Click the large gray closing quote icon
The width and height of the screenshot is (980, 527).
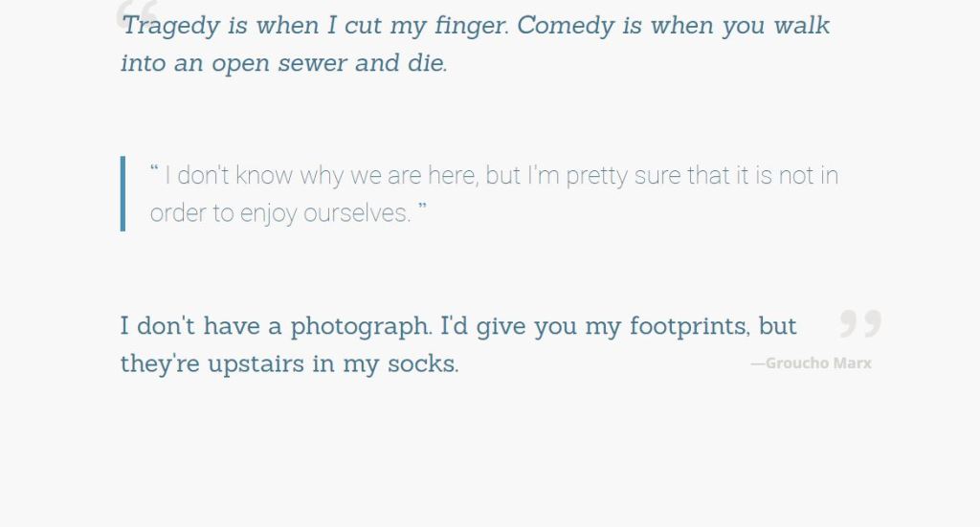859,324
